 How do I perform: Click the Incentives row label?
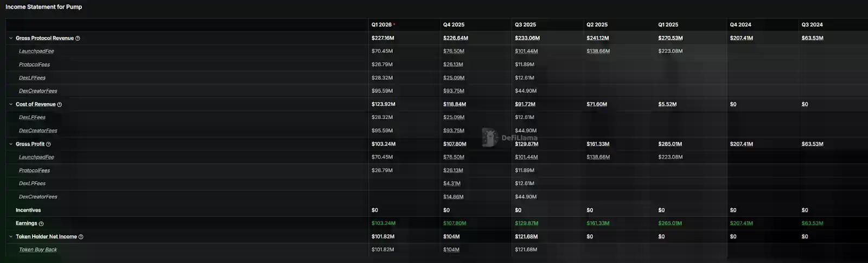tap(28, 210)
